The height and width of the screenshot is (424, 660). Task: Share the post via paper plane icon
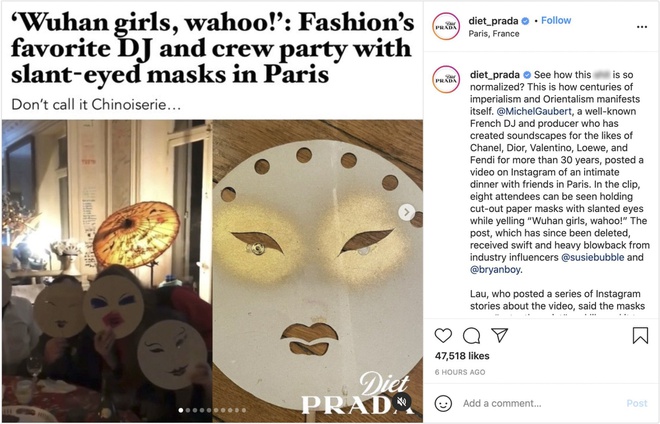[500, 335]
